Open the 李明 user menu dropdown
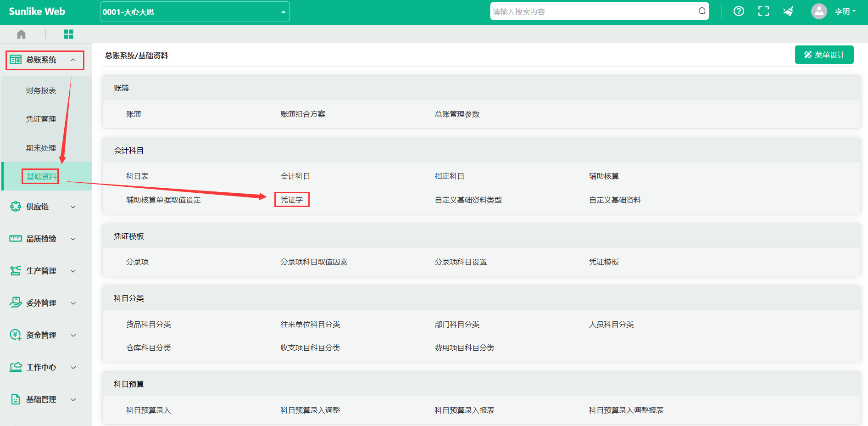This screenshot has width=868, height=426. coord(845,11)
